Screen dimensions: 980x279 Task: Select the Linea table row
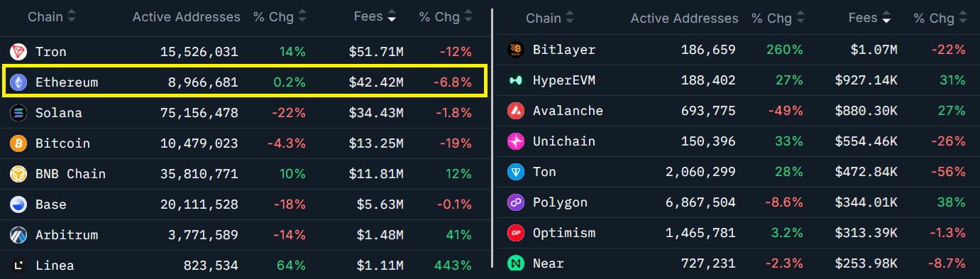pyautogui.click(x=244, y=266)
